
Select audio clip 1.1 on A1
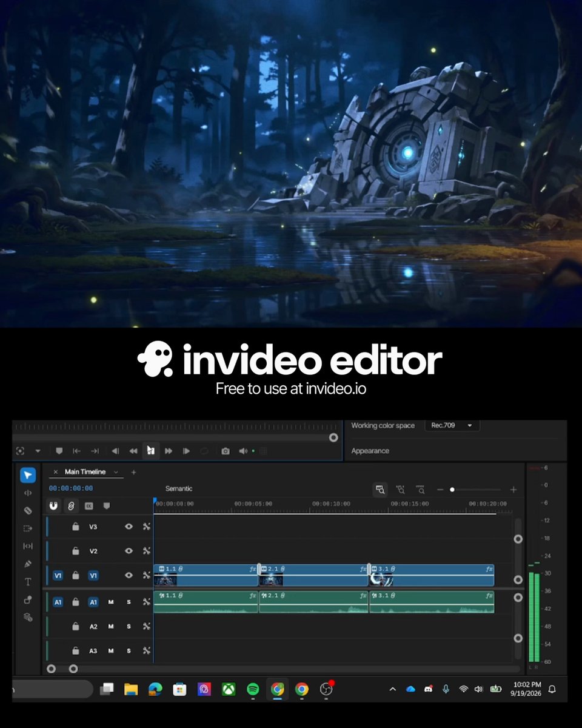coord(206,602)
